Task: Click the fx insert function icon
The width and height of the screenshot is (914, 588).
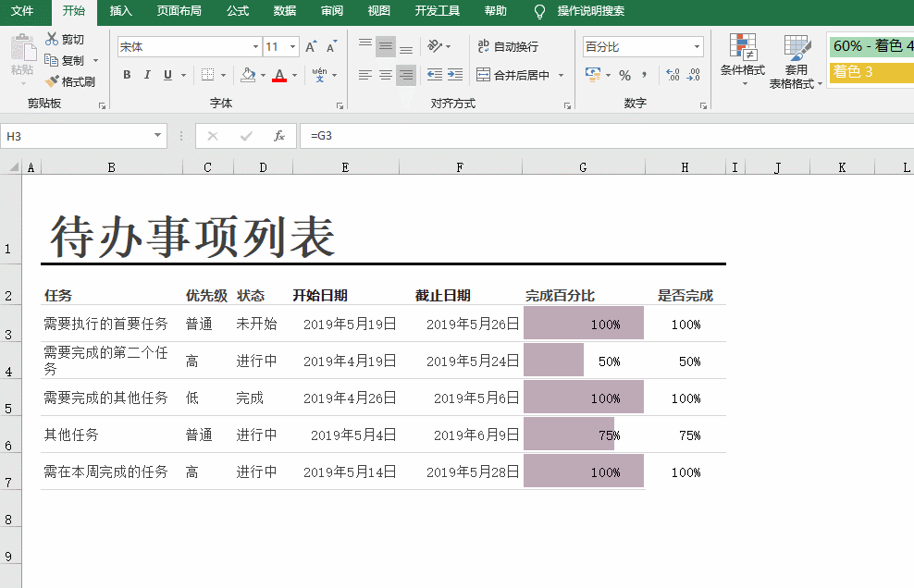Action: tap(279, 136)
